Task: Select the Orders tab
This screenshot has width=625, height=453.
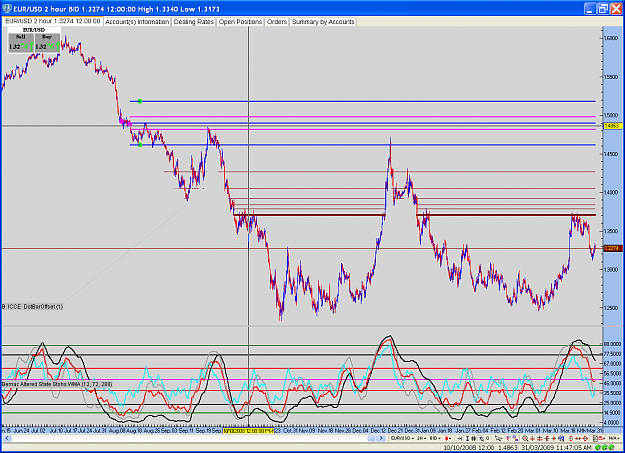Action: point(277,22)
